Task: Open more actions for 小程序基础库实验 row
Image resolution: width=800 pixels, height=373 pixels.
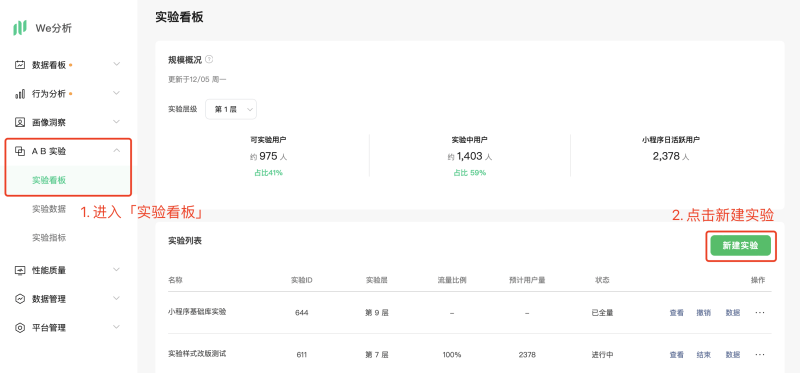Action: (760, 312)
